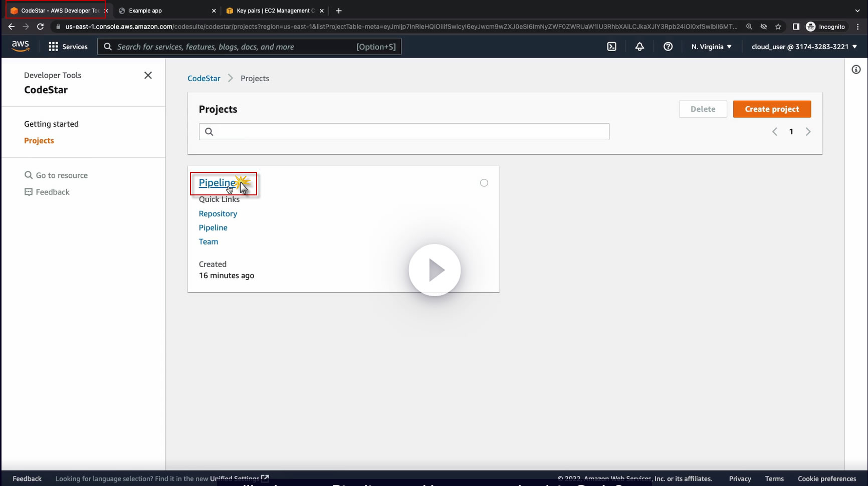868x486 pixels.
Task: Reload the current page
Action: click(41, 27)
